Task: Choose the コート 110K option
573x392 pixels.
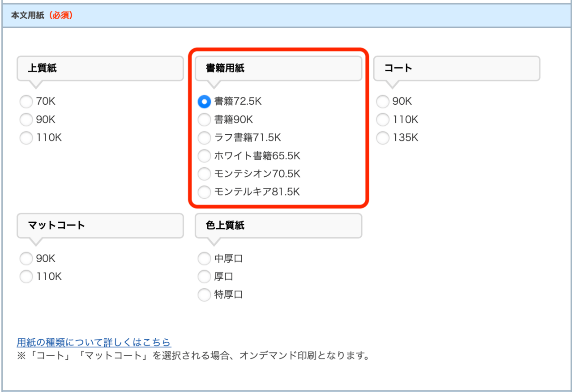Action: pyautogui.click(x=383, y=120)
